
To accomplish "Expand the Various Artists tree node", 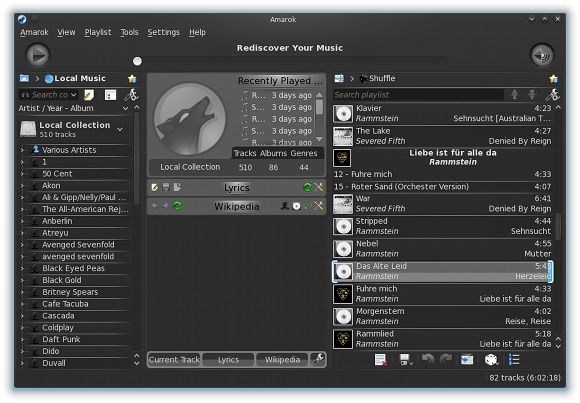I will pos(23,150).
